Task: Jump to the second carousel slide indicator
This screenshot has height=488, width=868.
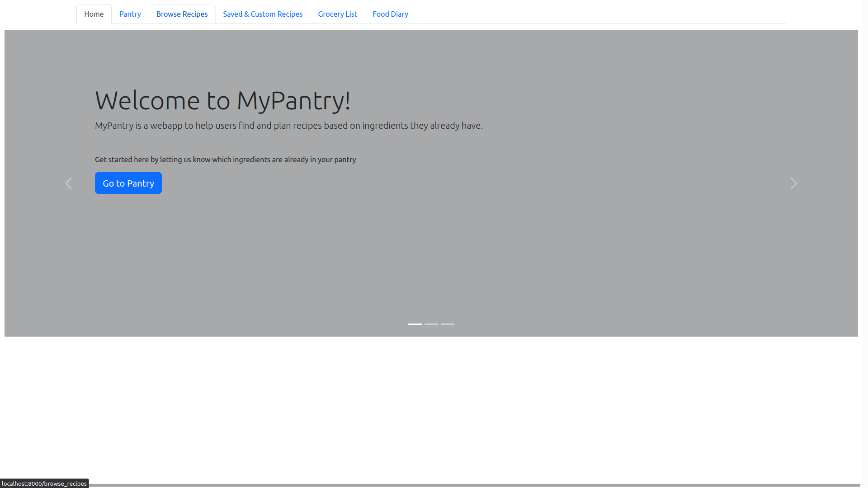Action: tap(431, 324)
